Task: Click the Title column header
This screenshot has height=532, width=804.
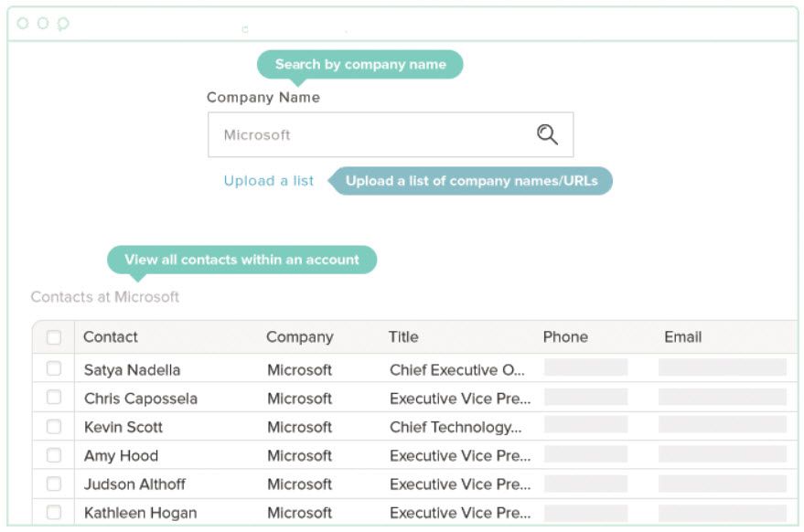Action: (403, 337)
